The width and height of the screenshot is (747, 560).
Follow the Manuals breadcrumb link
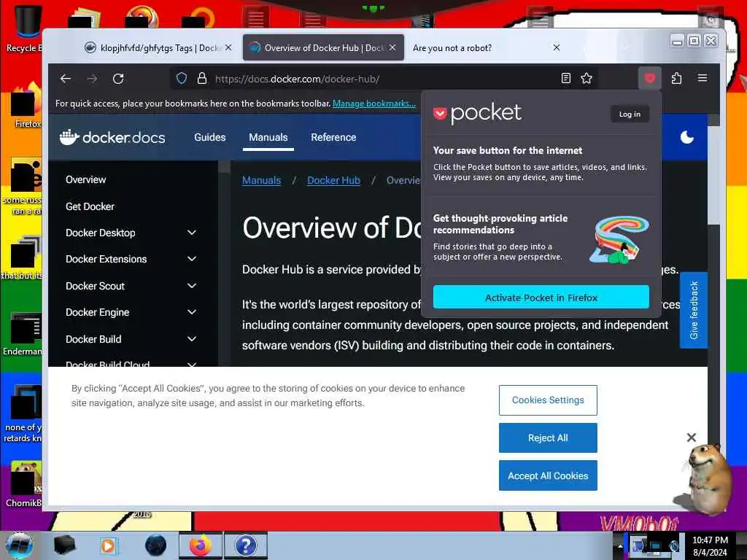262,181
